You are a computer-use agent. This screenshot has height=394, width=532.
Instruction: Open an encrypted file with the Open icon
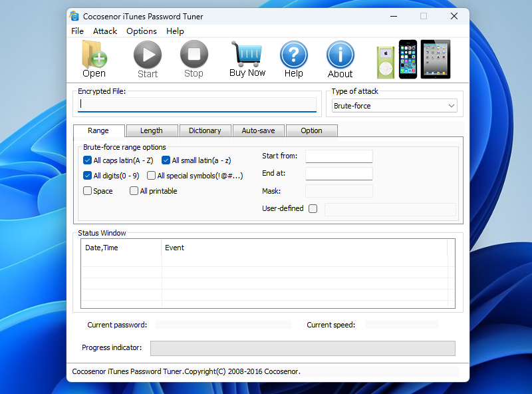point(94,59)
